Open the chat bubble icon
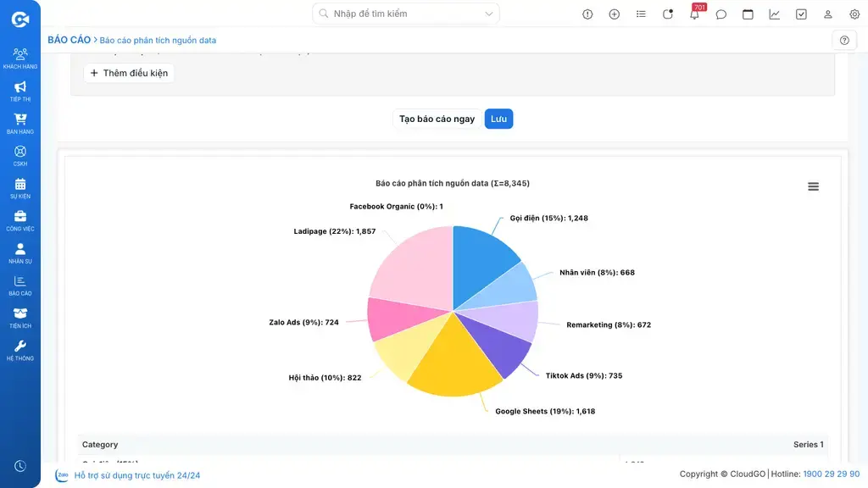This screenshot has width=868, height=488. tap(721, 14)
